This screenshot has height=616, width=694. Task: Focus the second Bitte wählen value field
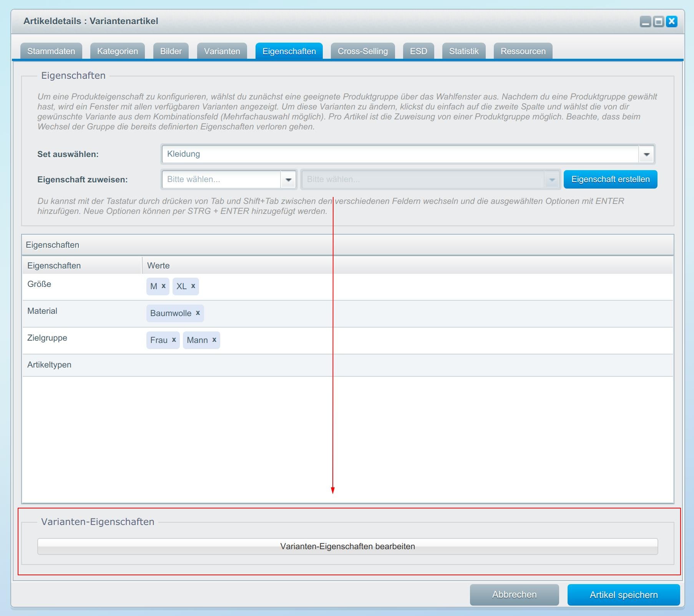click(423, 179)
